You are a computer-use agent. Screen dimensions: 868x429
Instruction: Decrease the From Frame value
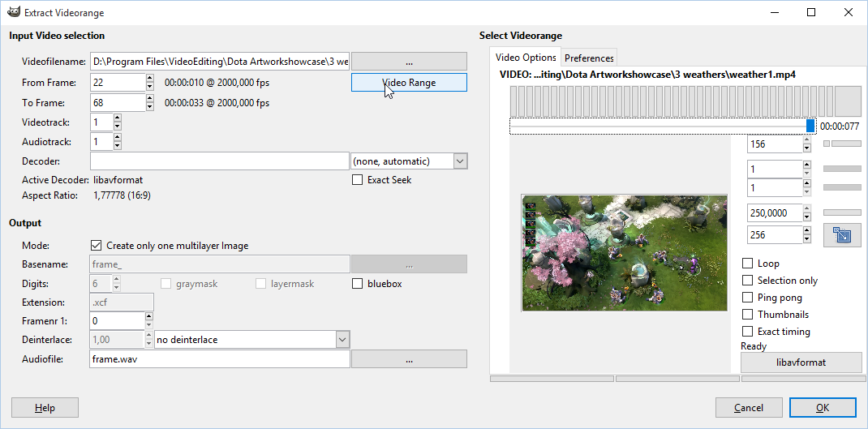pos(150,87)
